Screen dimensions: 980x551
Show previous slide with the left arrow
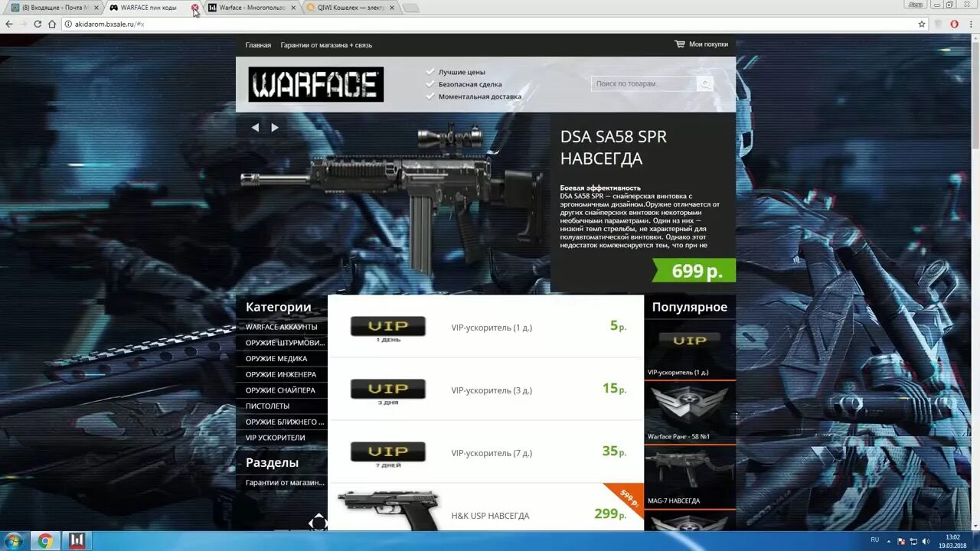coord(255,128)
